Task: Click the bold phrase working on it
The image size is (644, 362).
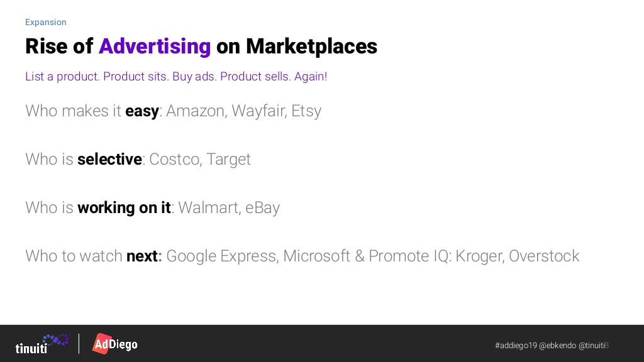Action: pyautogui.click(x=124, y=207)
